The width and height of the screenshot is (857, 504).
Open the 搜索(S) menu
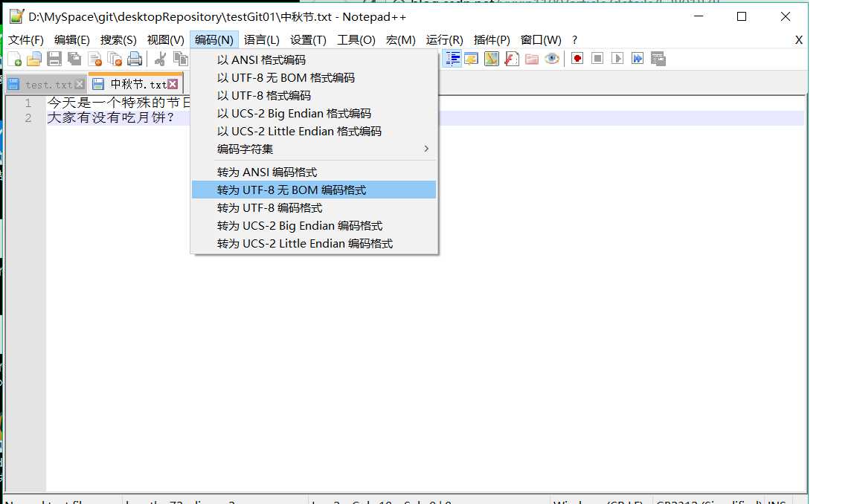(118, 40)
